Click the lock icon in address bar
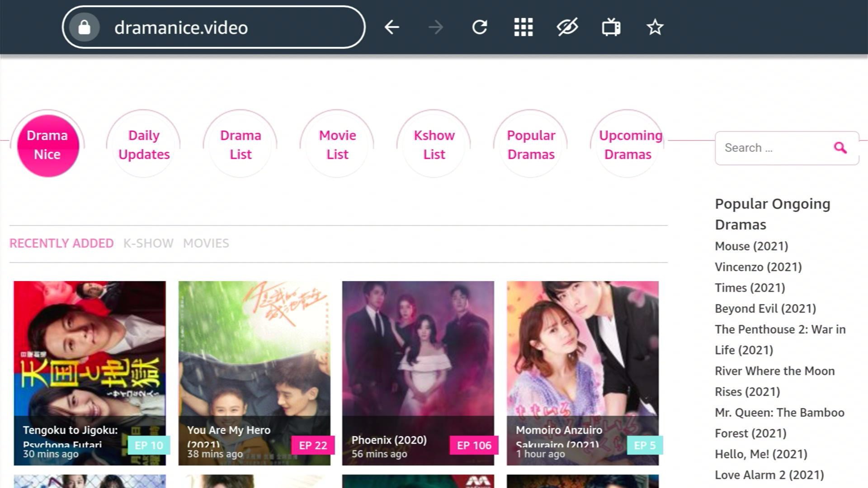 (84, 28)
